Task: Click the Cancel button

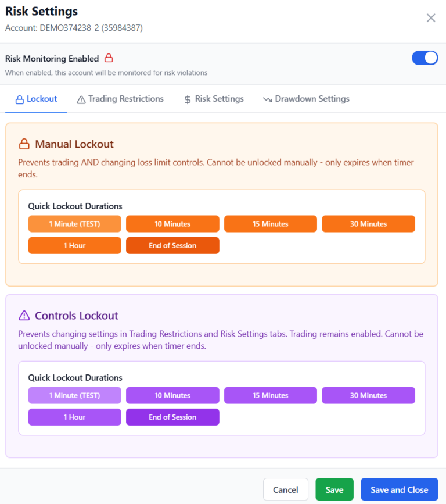Action: [x=285, y=489]
